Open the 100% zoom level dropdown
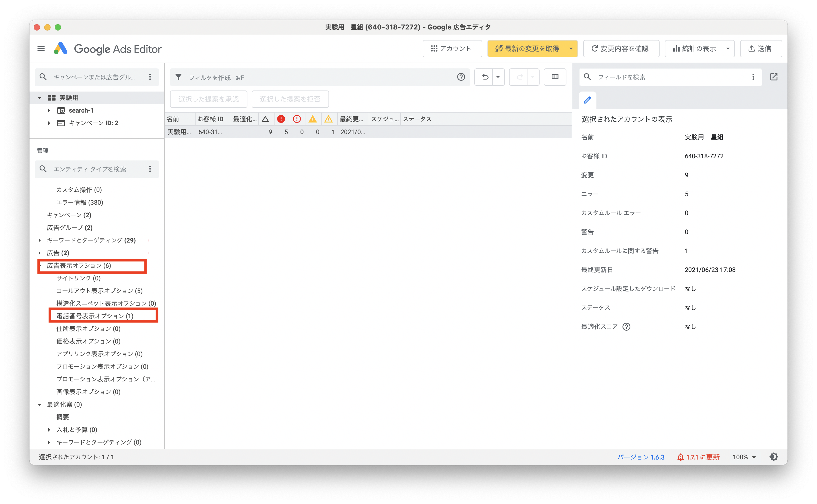The image size is (817, 504). [x=744, y=457]
